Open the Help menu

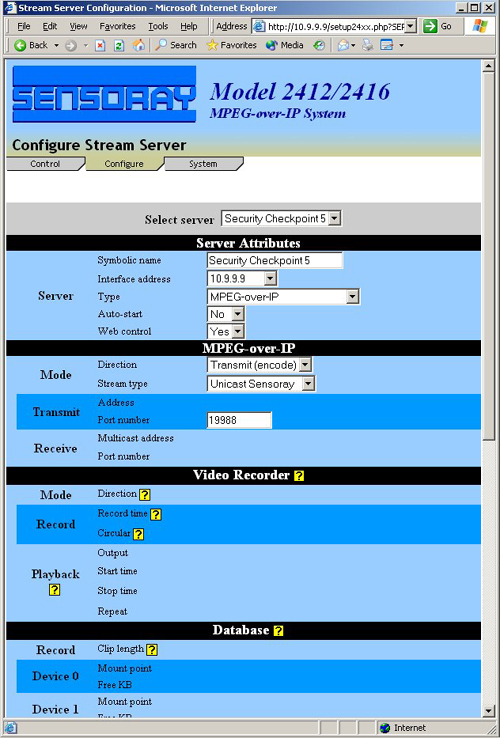coord(189,26)
